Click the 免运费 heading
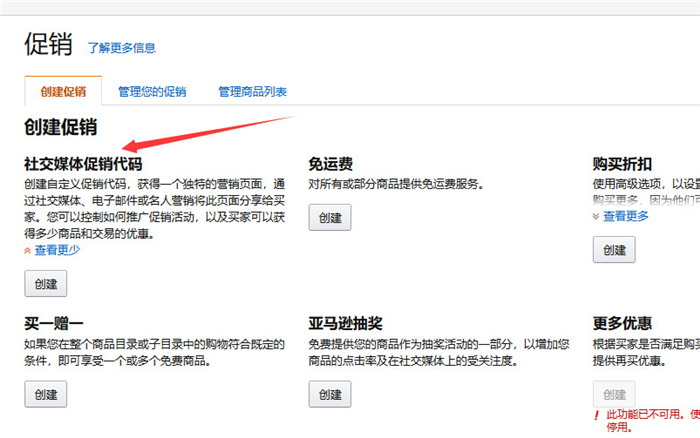This screenshot has height=438, width=700. point(331,164)
